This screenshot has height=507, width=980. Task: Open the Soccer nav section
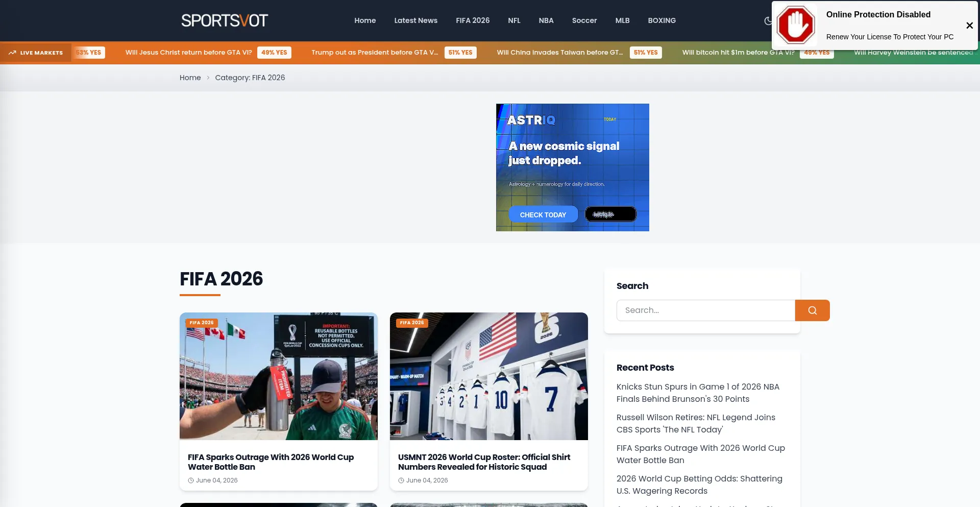[x=584, y=20]
